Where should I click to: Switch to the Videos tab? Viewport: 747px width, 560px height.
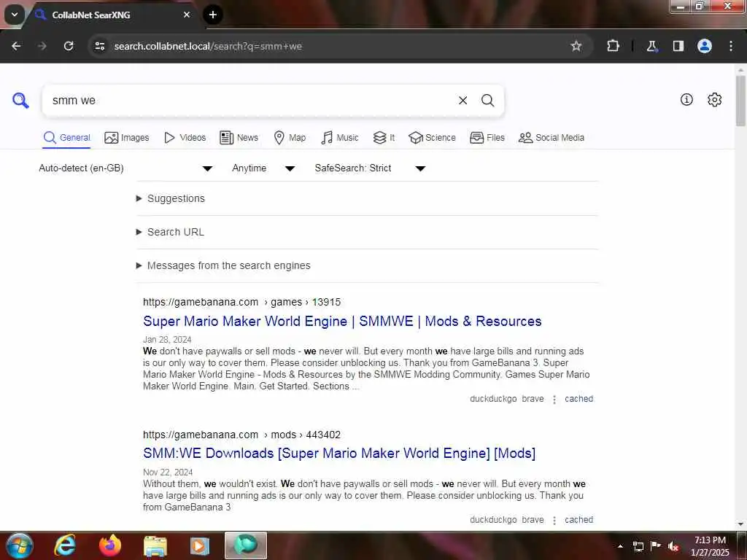[x=185, y=138]
